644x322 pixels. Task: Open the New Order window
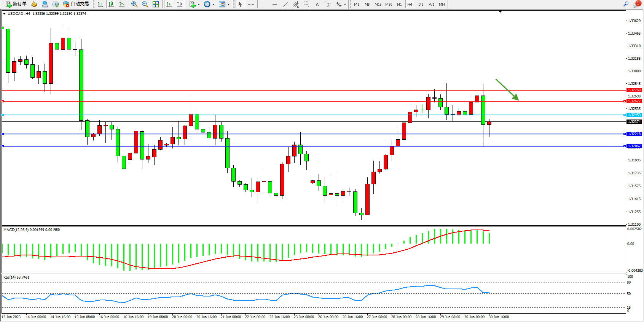click(x=16, y=4)
